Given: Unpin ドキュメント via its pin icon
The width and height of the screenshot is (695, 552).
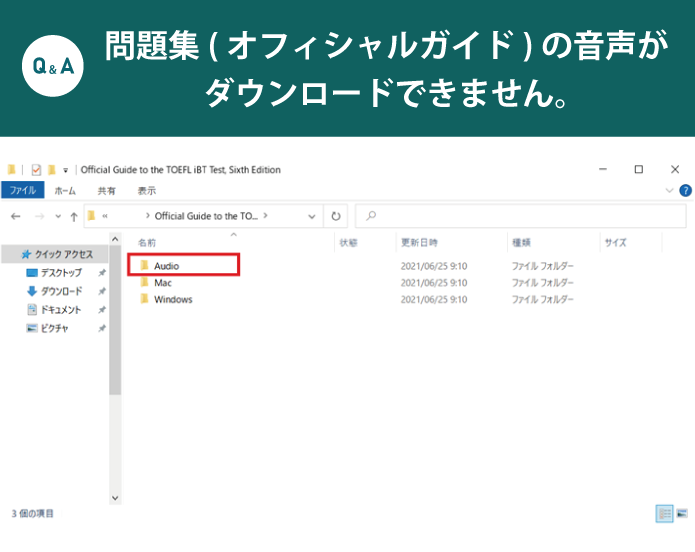Looking at the screenshot, I should pyautogui.click(x=102, y=309).
